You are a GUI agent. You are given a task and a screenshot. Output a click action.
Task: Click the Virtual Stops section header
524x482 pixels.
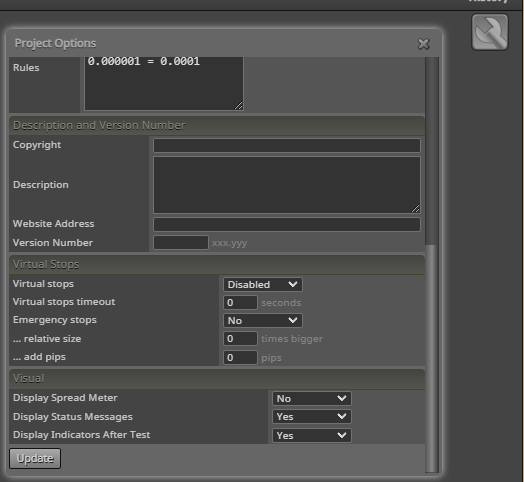[217, 265]
